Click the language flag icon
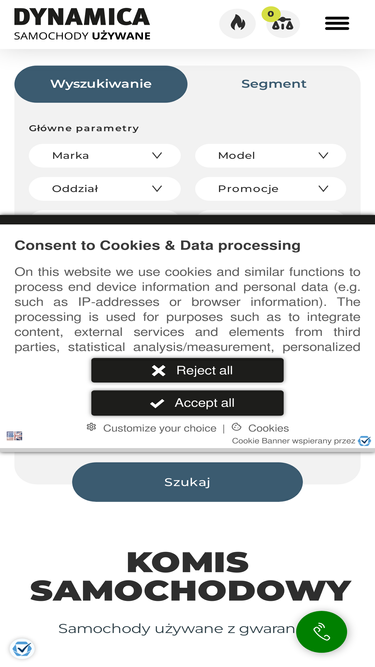375x667 pixels. (14, 436)
